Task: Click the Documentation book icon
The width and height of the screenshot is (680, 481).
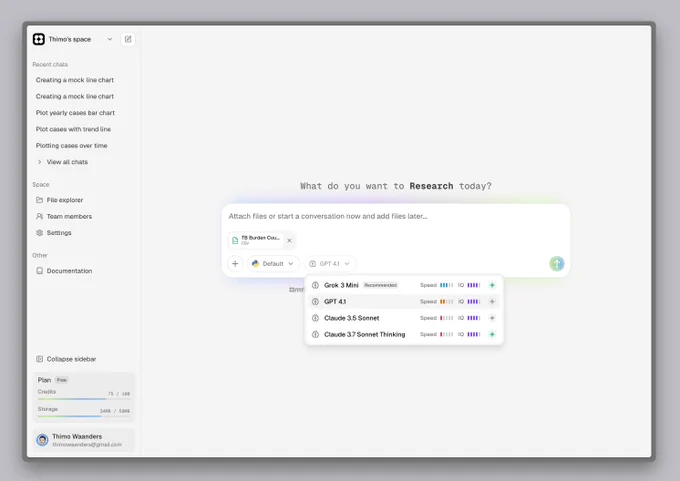Action: tap(39, 271)
